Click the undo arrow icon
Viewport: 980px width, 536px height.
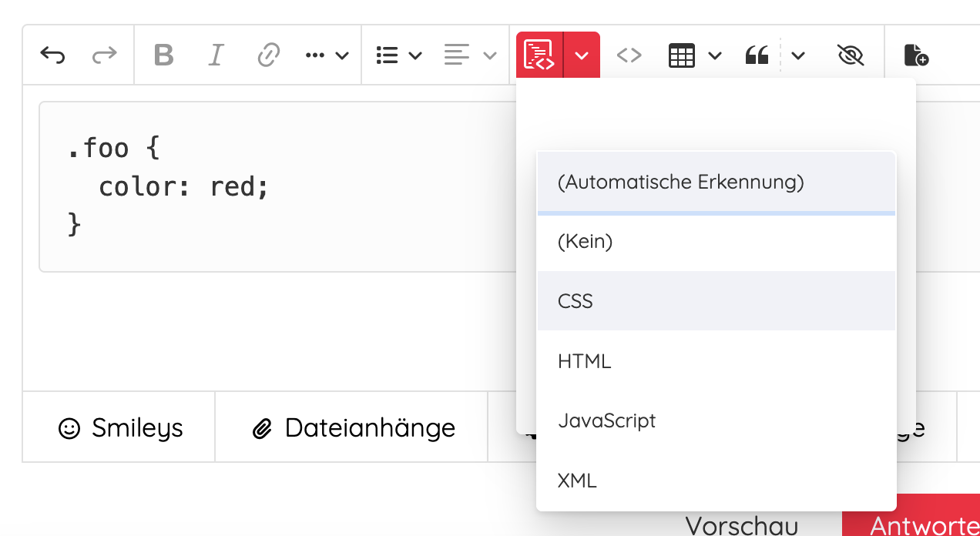[x=52, y=55]
